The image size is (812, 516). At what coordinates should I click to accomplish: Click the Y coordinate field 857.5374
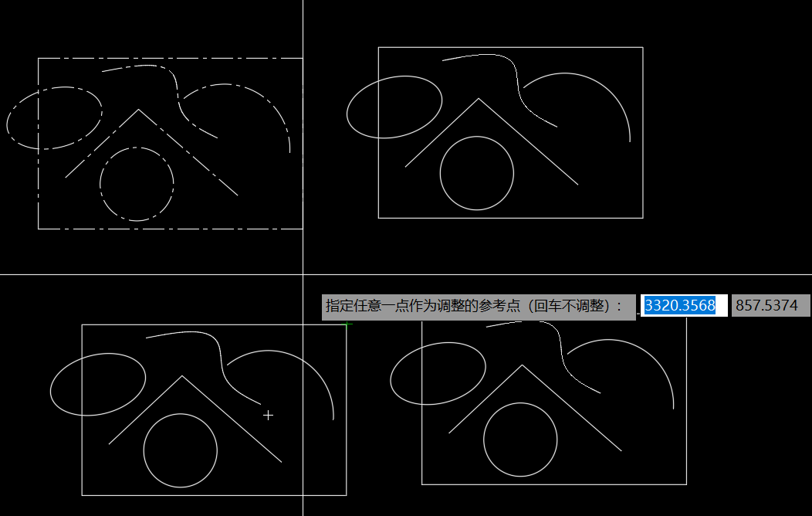(x=766, y=306)
